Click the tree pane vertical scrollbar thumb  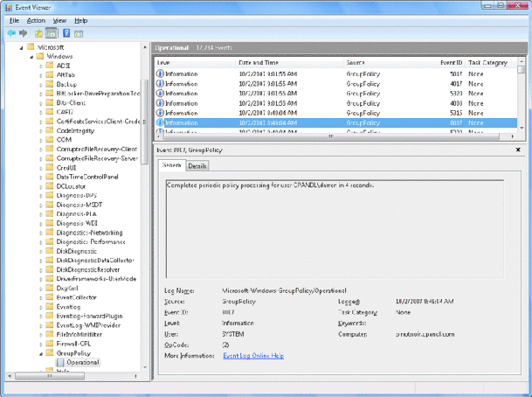144,122
